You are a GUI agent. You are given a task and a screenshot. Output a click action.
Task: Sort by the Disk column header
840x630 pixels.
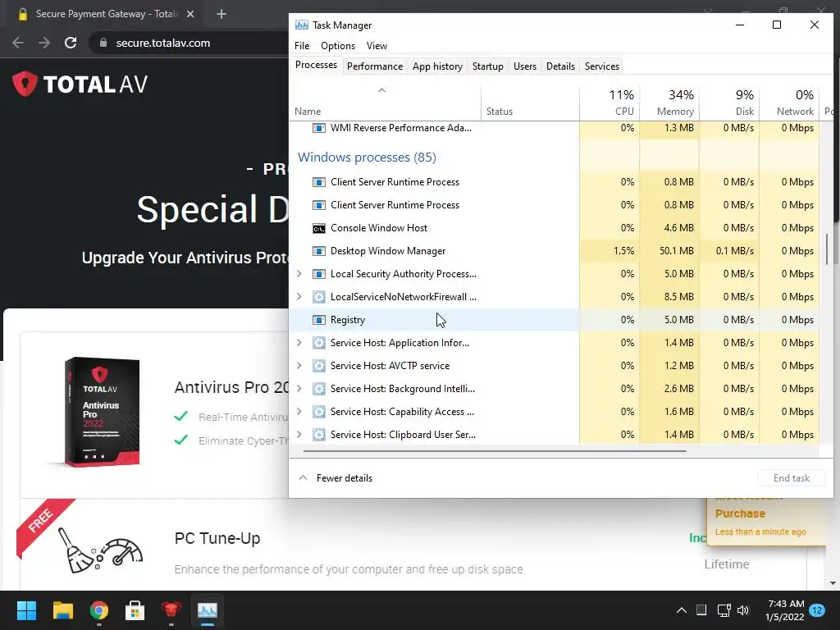729,103
